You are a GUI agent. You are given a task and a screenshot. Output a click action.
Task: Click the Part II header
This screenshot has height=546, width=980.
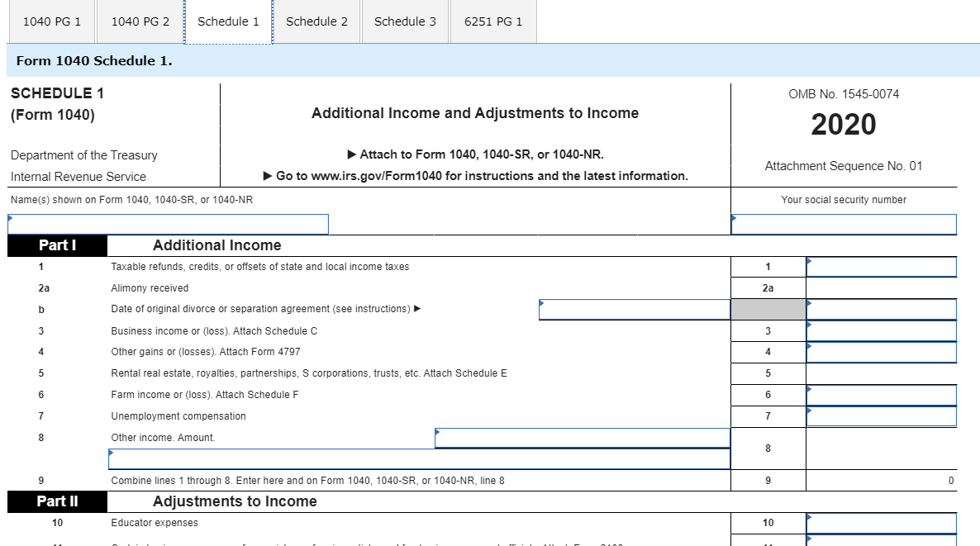[58, 501]
